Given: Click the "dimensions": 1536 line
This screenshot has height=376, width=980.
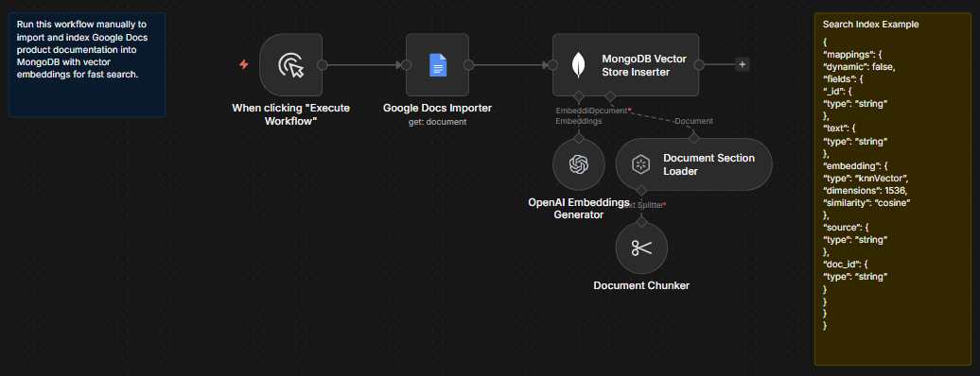Looking at the screenshot, I should tap(865, 191).
